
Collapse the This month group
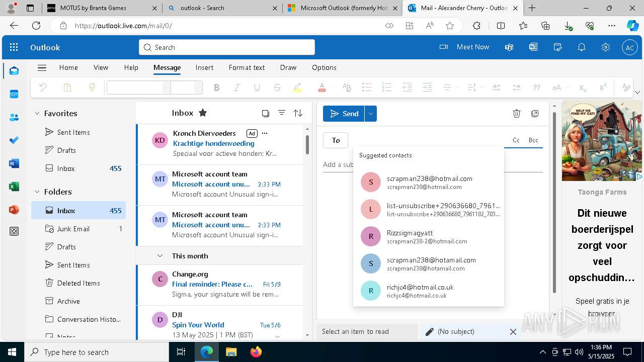coord(160,256)
